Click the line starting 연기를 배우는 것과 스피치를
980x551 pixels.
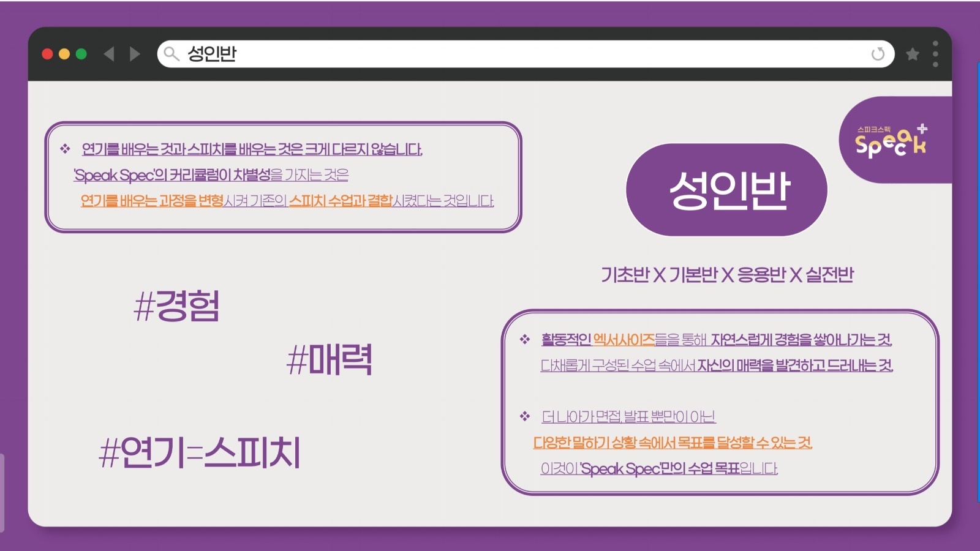click(252, 149)
